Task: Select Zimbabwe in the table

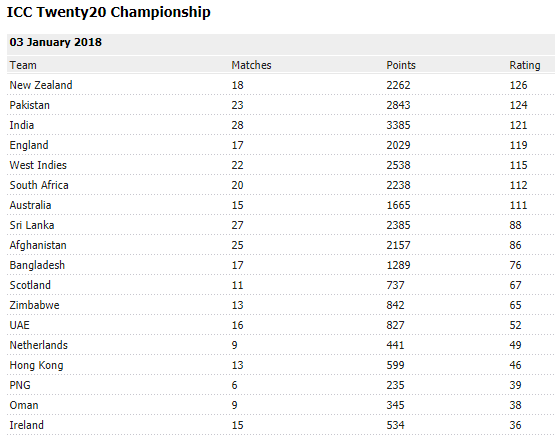Action: click(x=34, y=305)
